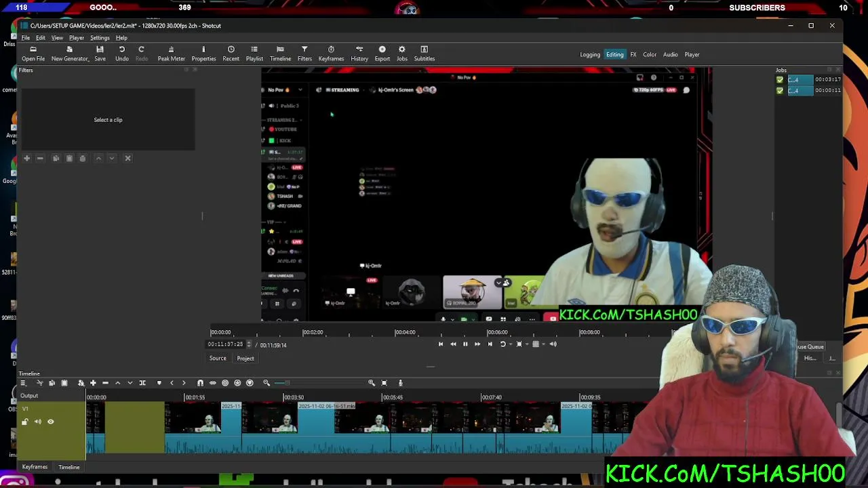This screenshot has width=868, height=488.
Task: Create a timeline marker
Action: (159, 384)
